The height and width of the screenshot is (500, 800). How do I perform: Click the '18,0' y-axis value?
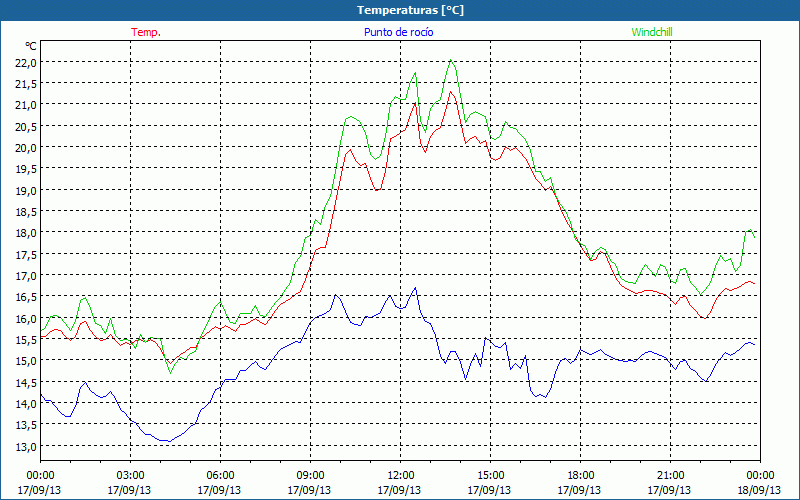26,233
